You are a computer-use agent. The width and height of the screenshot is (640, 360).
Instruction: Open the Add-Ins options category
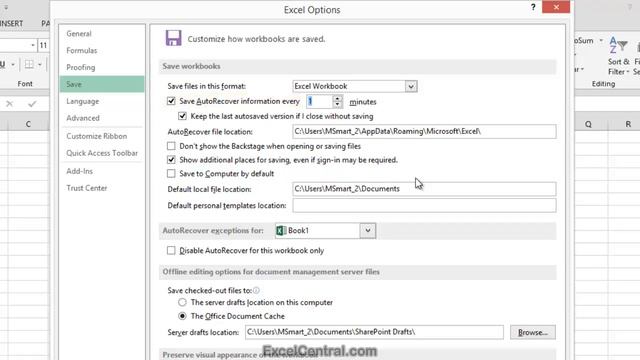tap(79, 171)
